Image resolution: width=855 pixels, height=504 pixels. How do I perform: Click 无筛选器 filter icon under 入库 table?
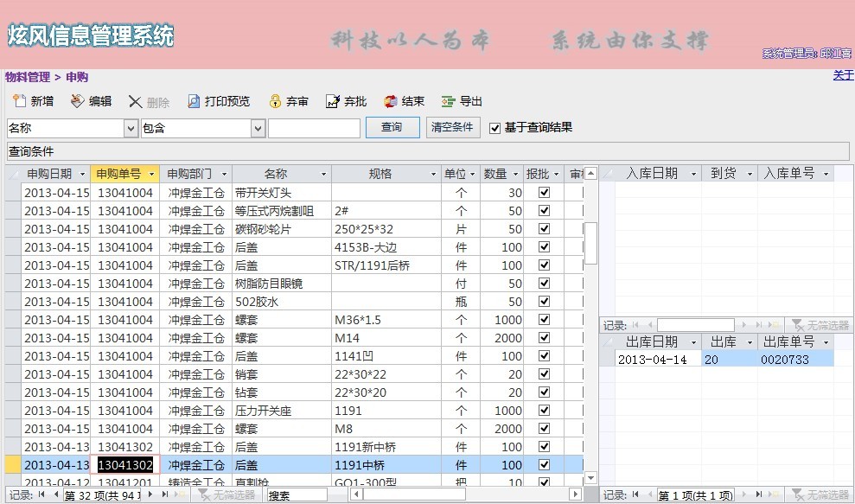point(798,325)
